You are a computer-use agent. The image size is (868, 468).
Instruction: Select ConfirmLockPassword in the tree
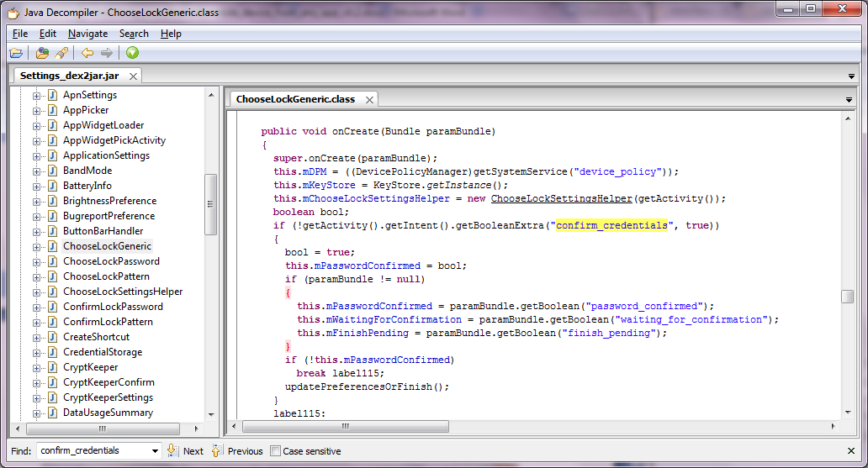[113, 307]
